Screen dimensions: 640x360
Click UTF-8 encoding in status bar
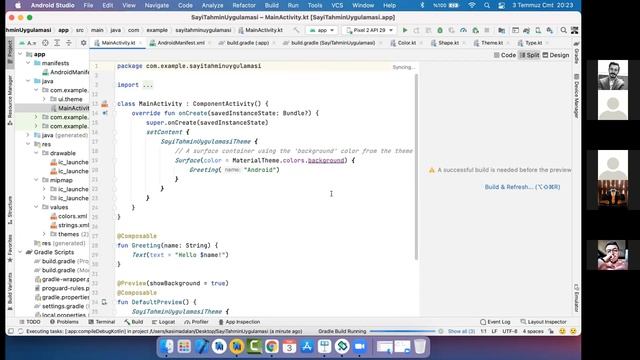tap(510, 331)
